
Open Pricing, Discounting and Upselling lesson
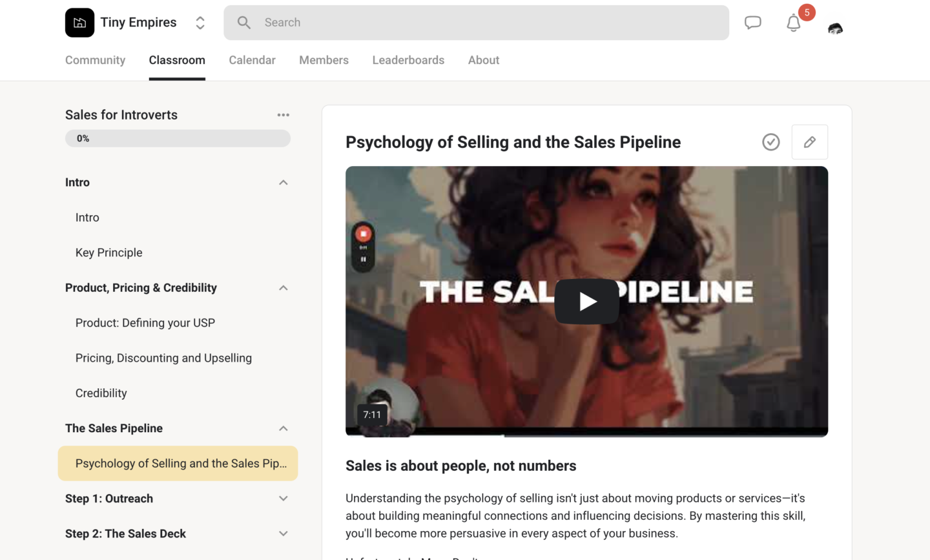pos(163,358)
